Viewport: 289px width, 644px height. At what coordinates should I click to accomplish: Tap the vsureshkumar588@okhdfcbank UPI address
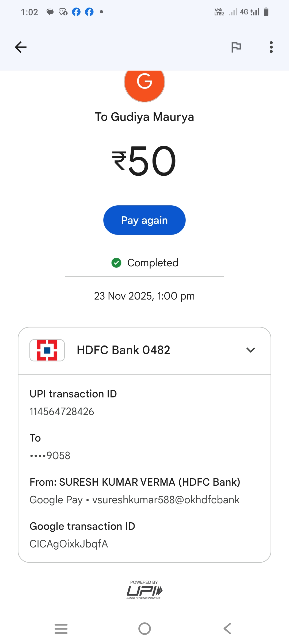click(166, 500)
